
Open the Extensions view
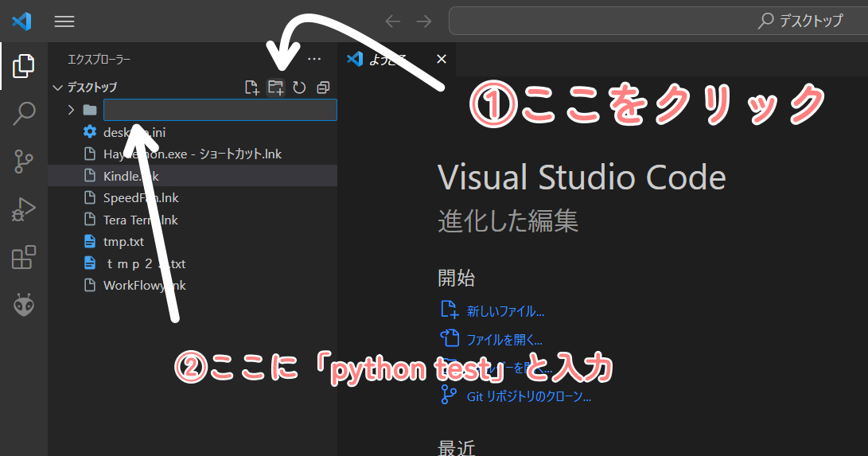(23, 257)
